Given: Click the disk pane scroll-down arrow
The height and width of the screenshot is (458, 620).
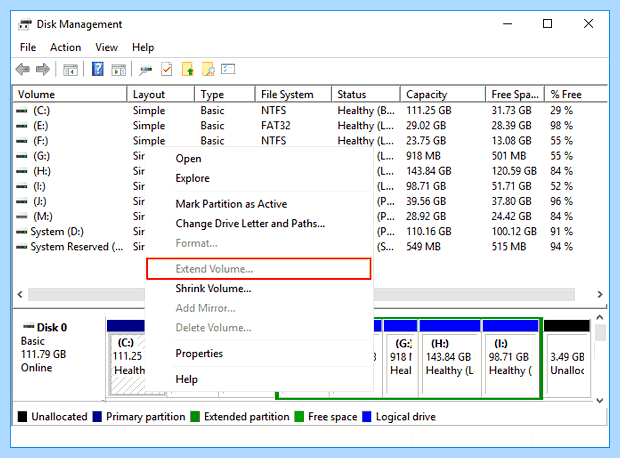Looking at the screenshot, I should click(600, 400).
